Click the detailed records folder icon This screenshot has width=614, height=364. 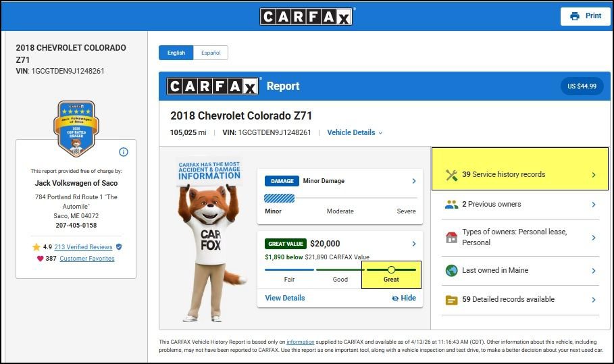pos(452,300)
